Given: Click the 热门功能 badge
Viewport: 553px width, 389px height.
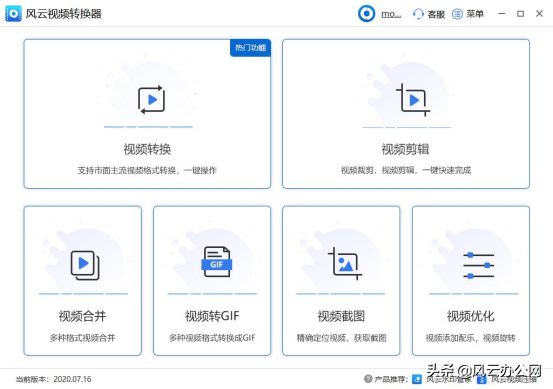Looking at the screenshot, I should pos(250,48).
